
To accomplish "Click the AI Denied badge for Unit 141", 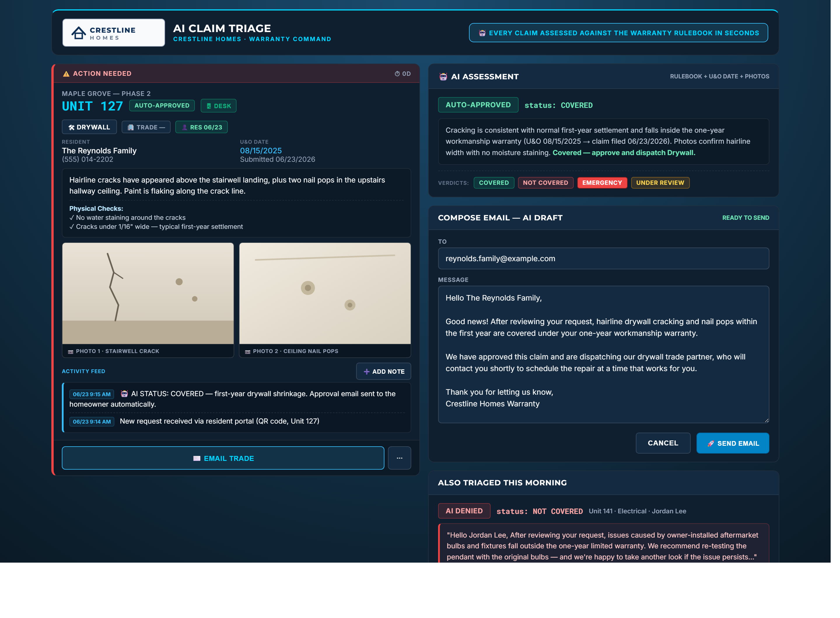I will point(464,511).
